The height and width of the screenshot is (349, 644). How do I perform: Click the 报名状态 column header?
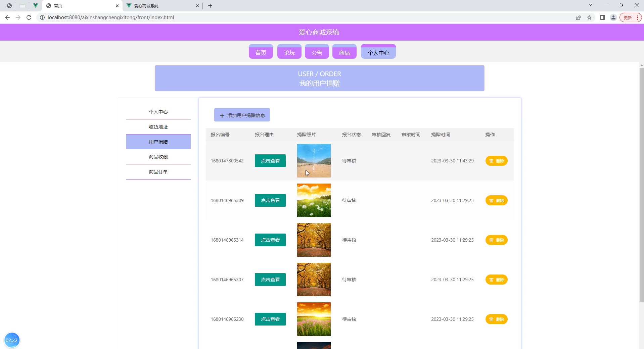tap(352, 135)
